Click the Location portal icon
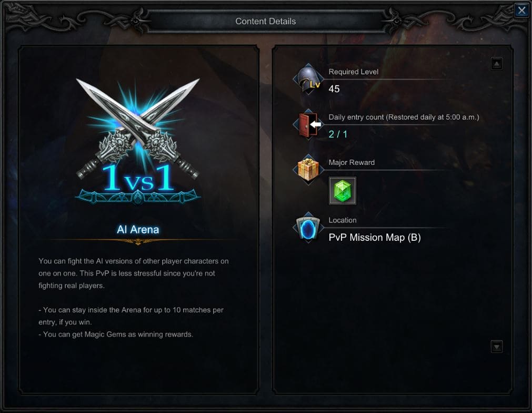Viewport: 532px width, 413px height. pyautogui.click(x=308, y=227)
